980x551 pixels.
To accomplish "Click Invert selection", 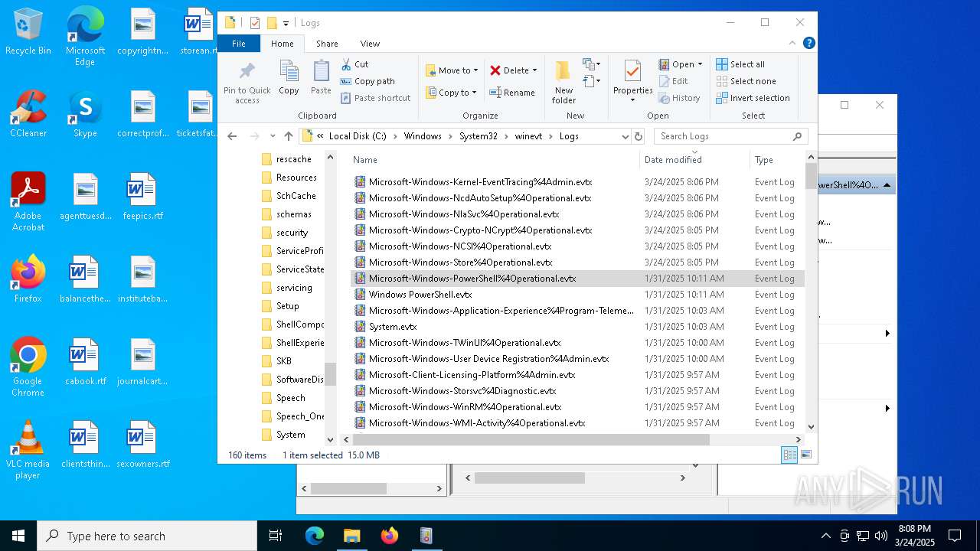I will 753,98.
